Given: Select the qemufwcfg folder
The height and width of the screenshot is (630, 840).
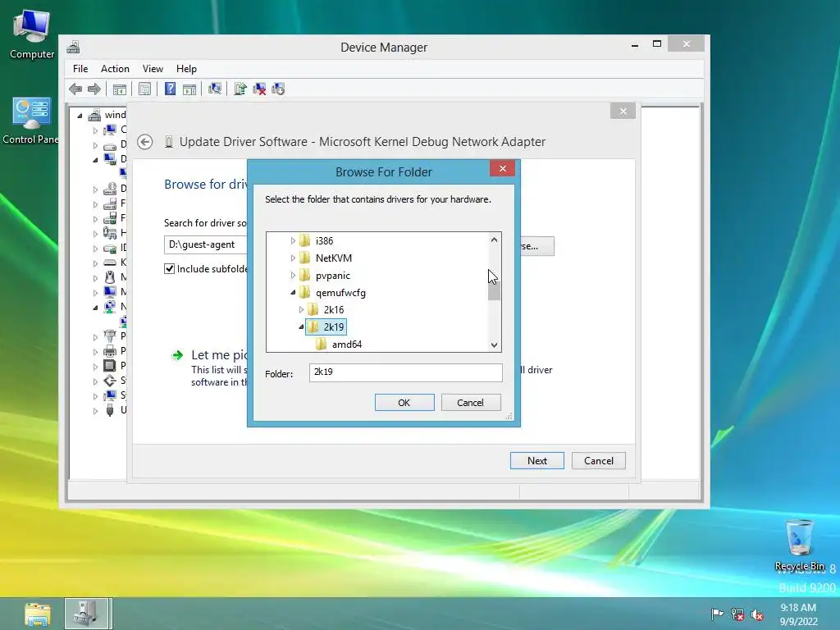Looking at the screenshot, I should pyautogui.click(x=340, y=293).
